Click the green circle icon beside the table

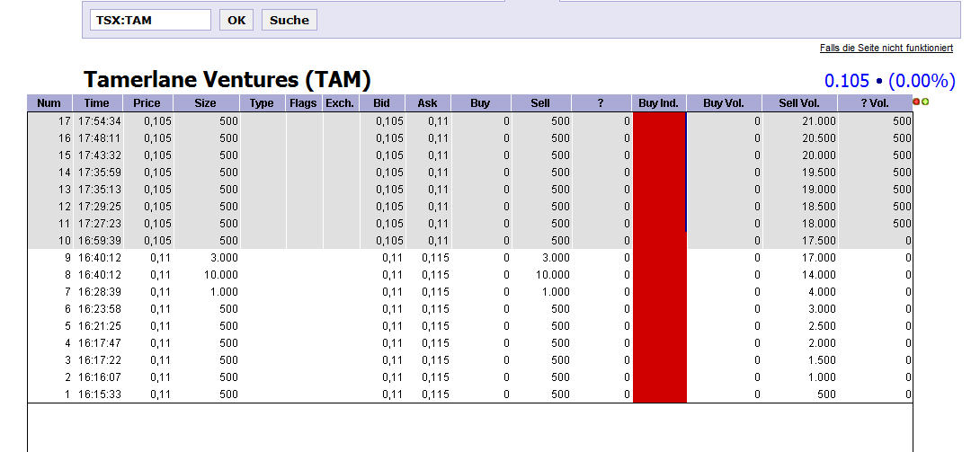[924, 102]
